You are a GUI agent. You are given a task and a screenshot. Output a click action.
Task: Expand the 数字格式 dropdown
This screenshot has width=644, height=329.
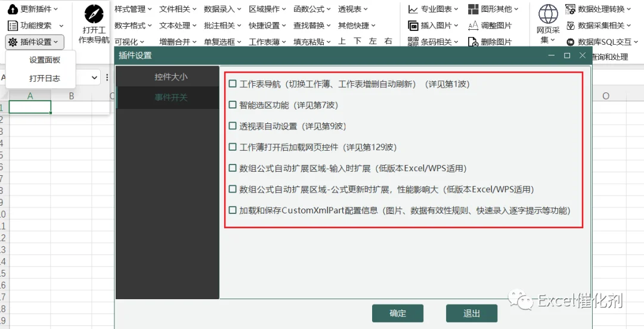[x=133, y=26]
